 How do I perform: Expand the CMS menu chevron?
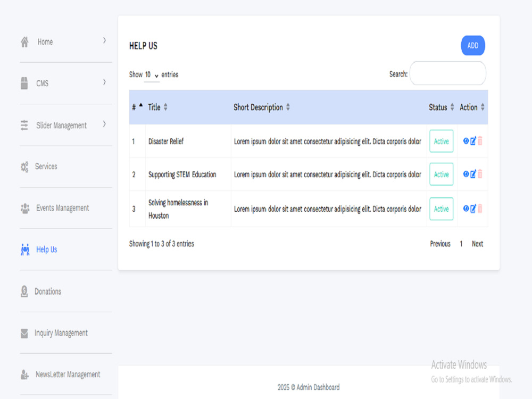(104, 82)
